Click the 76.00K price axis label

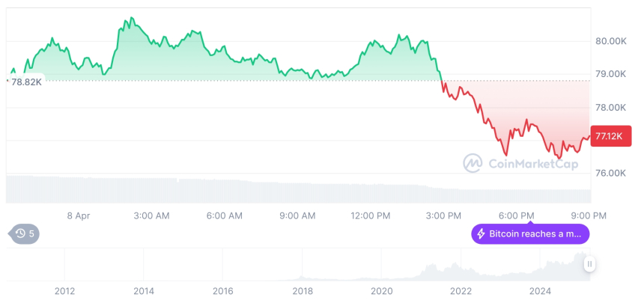click(610, 173)
